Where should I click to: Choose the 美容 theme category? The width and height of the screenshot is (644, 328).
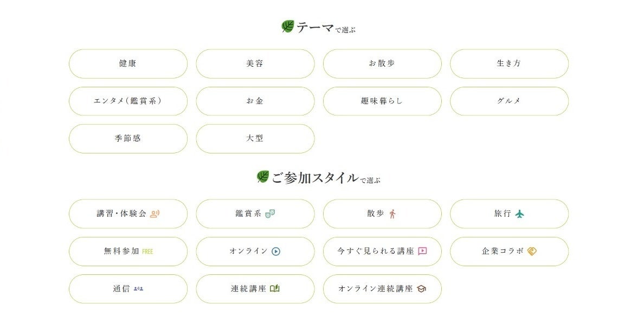(255, 63)
